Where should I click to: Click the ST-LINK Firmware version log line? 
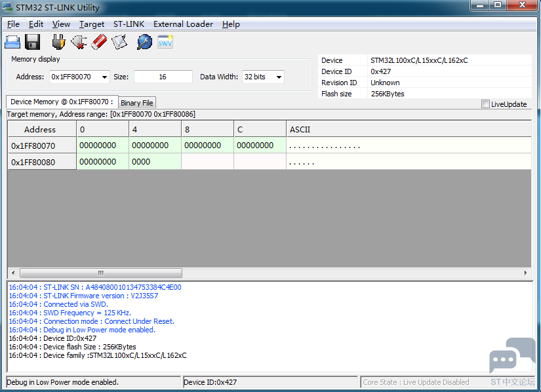tap(83, 296)
